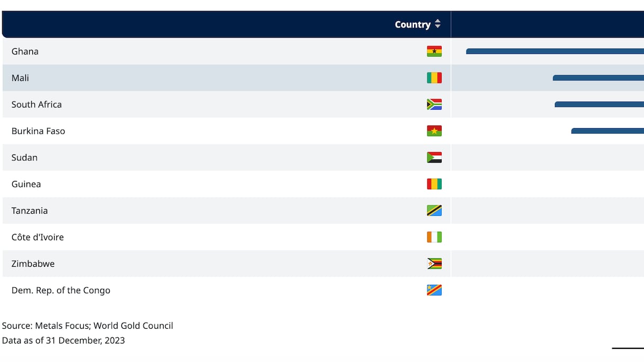This screenshot has height=362, width=644.
Task: Select the South Africa row name
Action: click(x=37, y=104)
